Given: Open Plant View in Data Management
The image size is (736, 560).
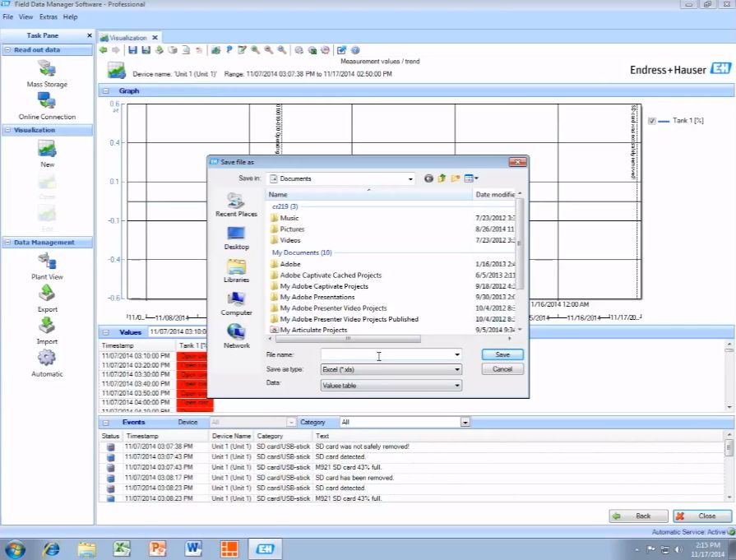Looking at the screenshot, I should 47,266.
